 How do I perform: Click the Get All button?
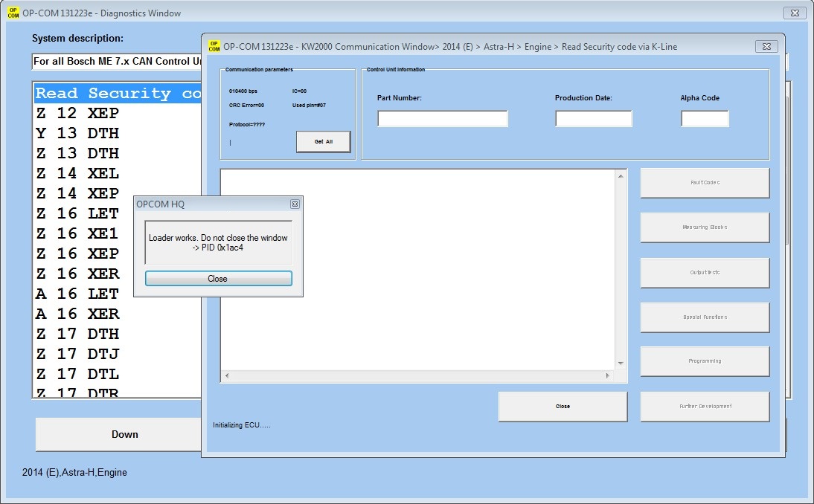[324, 141]
